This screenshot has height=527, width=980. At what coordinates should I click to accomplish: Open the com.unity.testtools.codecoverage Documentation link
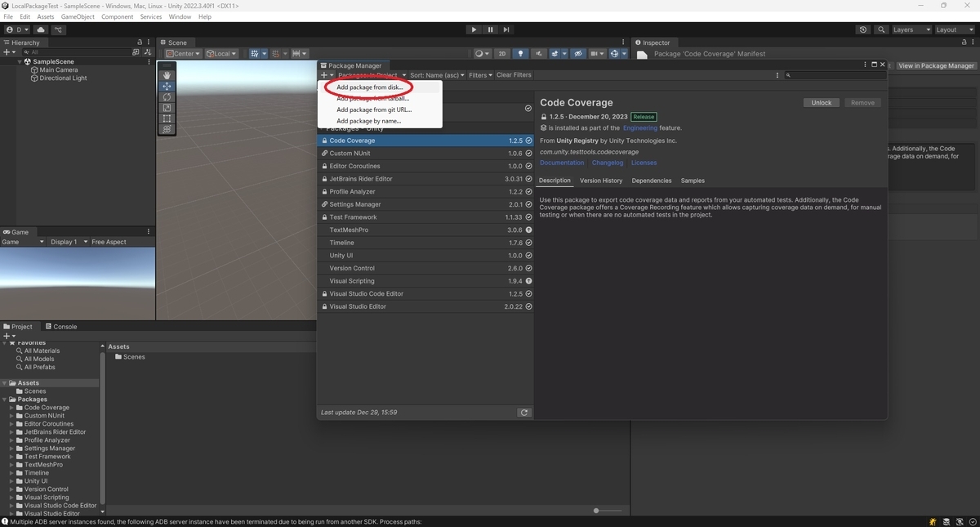click(x=562, y=163)
